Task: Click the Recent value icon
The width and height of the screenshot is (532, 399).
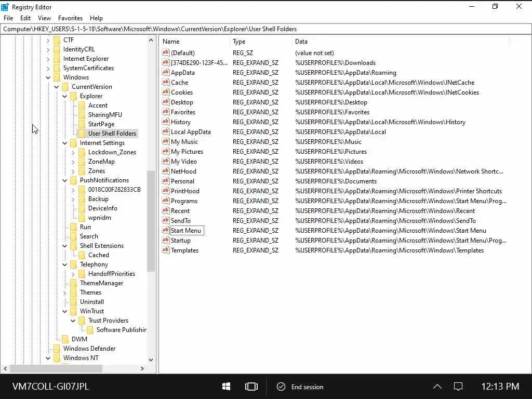Action: tap(166, 210)
